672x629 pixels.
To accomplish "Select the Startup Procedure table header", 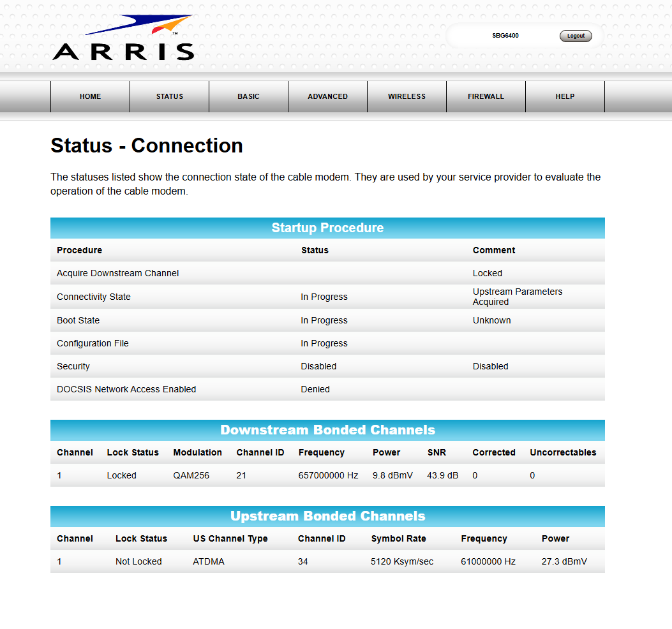I will click(327, 228).
